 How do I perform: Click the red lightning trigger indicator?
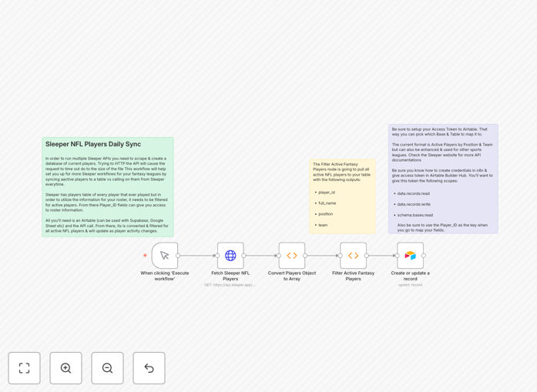point(145,256)
